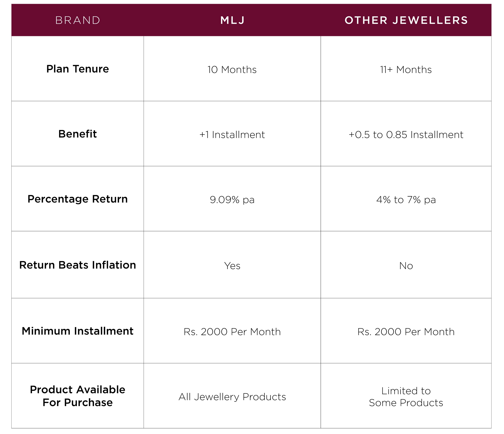Click the BRAND header cell

click(x=78, y=20)
